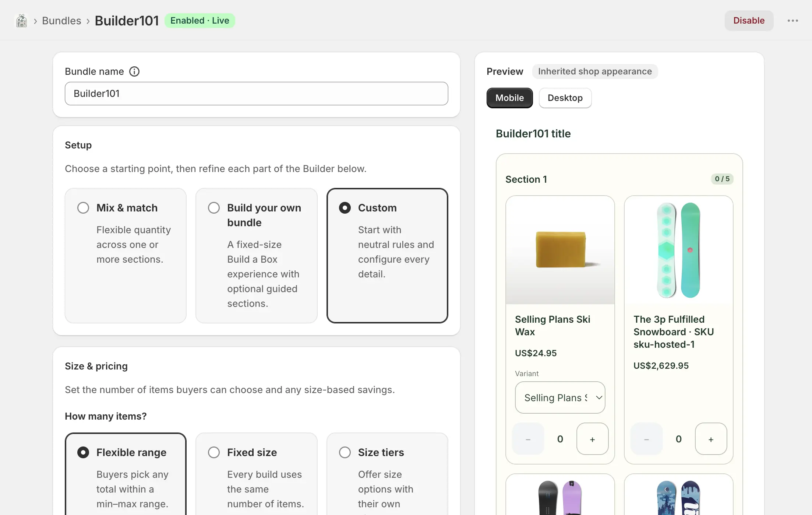812x515 pixels.
Task: Click the Section 1 heading
Action: click(526, 179)
